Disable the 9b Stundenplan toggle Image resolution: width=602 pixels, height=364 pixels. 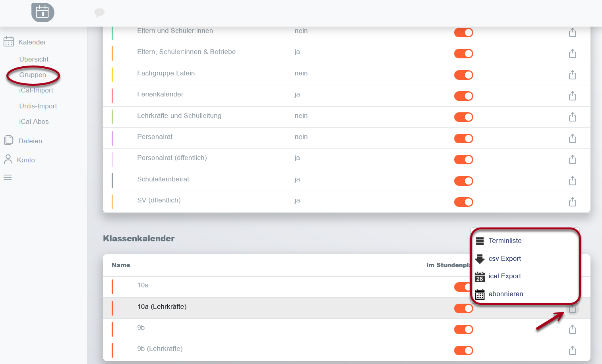(463, 329)
